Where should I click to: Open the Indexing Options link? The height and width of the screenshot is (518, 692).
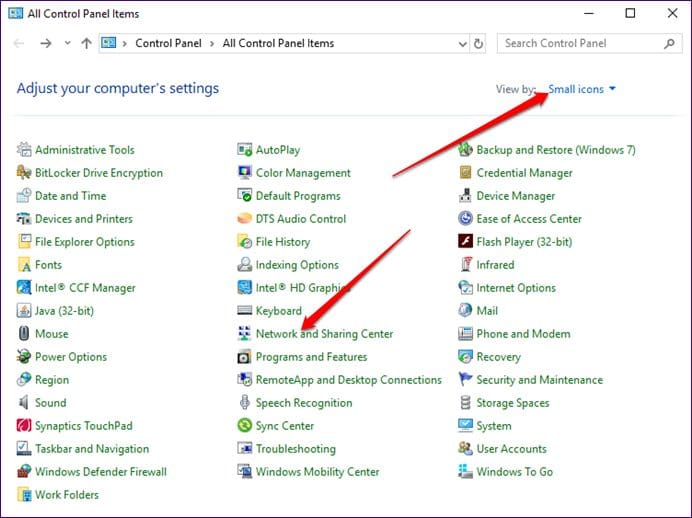[297, 265]
